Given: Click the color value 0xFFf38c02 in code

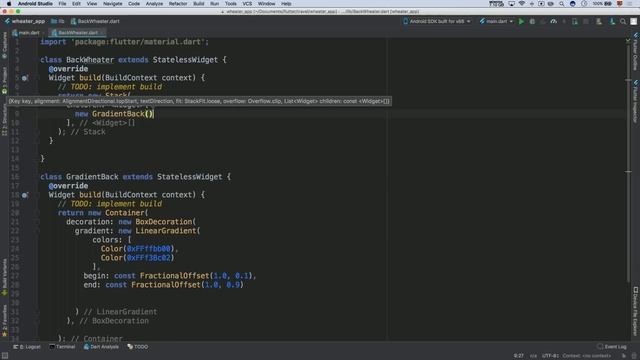Looking at the screenshot, I should pyautogui.click(x=148, y=258).
